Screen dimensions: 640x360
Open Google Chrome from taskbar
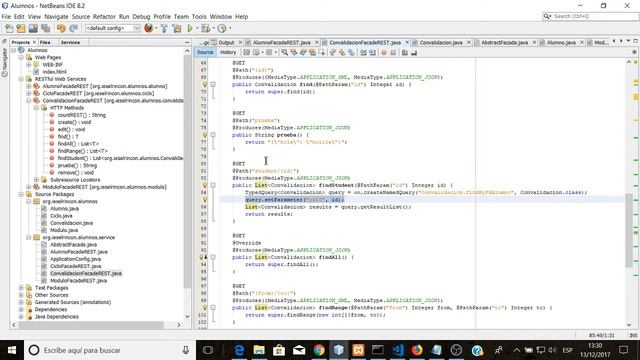click(319, 350)
